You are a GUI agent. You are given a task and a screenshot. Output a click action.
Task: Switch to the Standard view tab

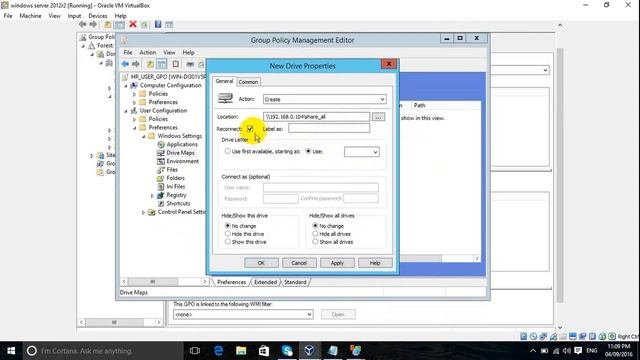click(295, 282)
